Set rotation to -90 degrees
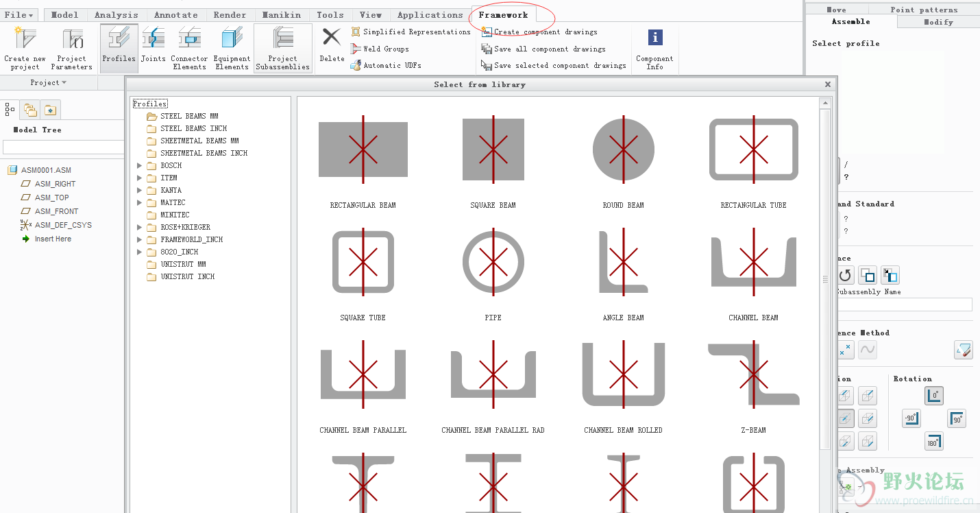 point(911,418)
